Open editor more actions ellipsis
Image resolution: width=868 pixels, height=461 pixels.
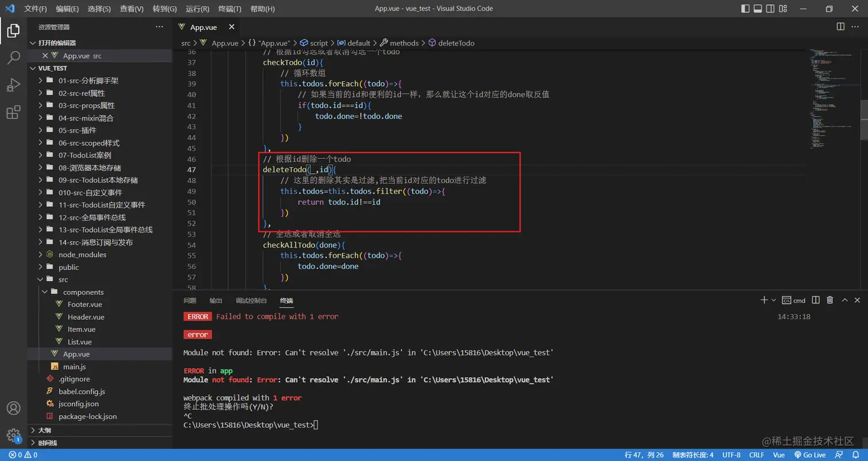tap(856, 26)
